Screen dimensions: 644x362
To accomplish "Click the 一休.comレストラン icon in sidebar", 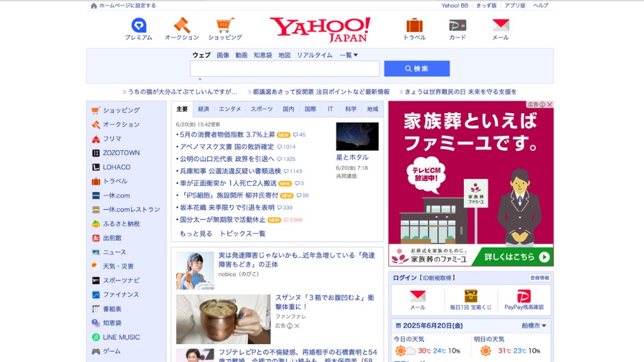I will tap(96, 210).
